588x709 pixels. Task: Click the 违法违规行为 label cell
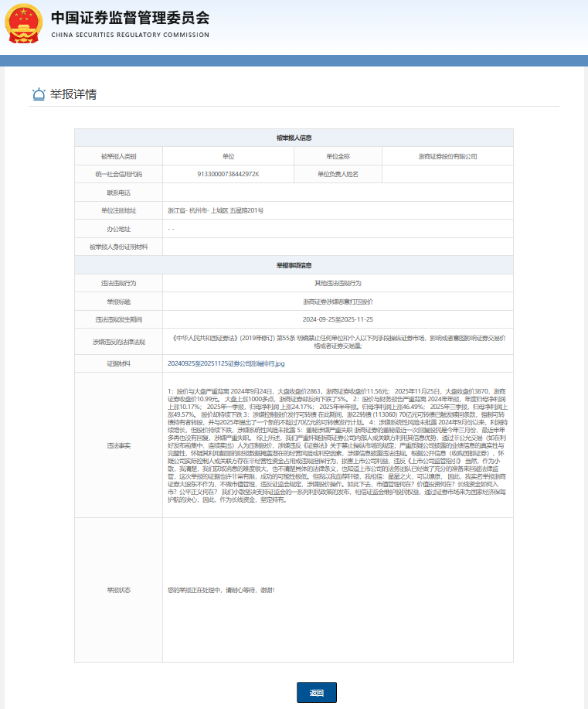click(x=118, y=283)
